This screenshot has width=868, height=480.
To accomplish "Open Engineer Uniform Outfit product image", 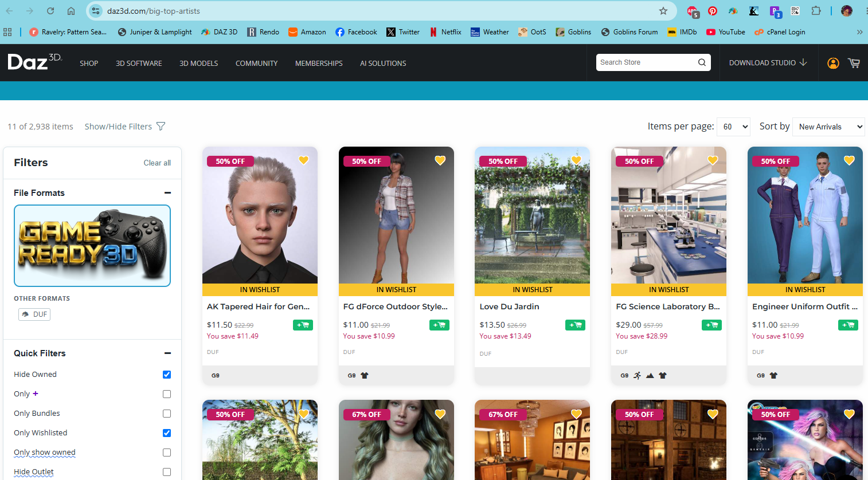I will click(805, 215).
